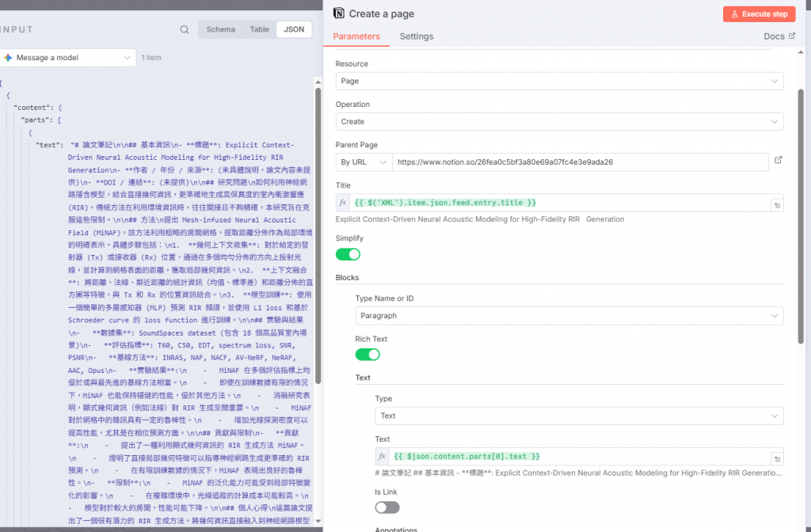Click the input JSON panel scrollbar
Image resolution: width=811 pixels, height=532 pixels.
point(318,235)
